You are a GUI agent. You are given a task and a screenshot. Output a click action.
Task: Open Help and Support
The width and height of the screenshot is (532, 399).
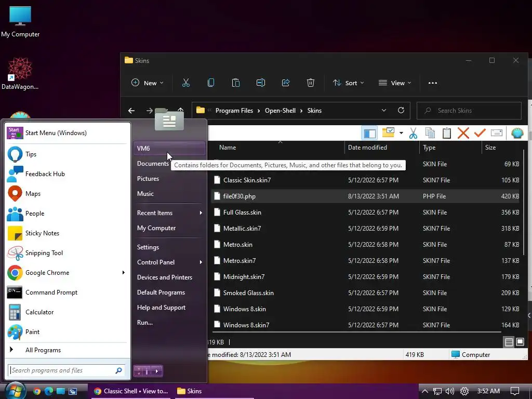point(169,308)
